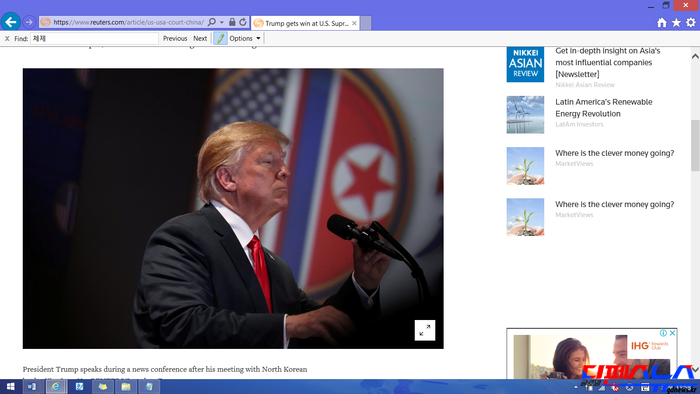The image size is (700, 394).
Task: Click the page vertical scrollbar thumb
Action: tap(695, 145)
